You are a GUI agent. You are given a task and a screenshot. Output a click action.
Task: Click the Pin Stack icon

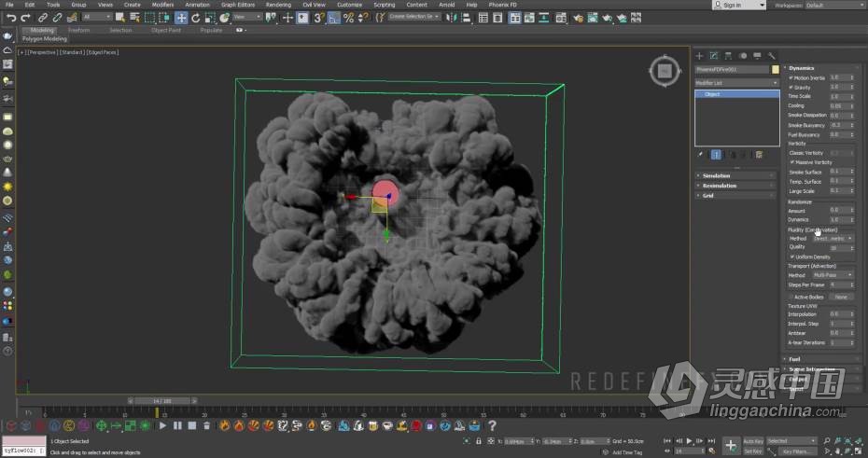tap(700, 155)
